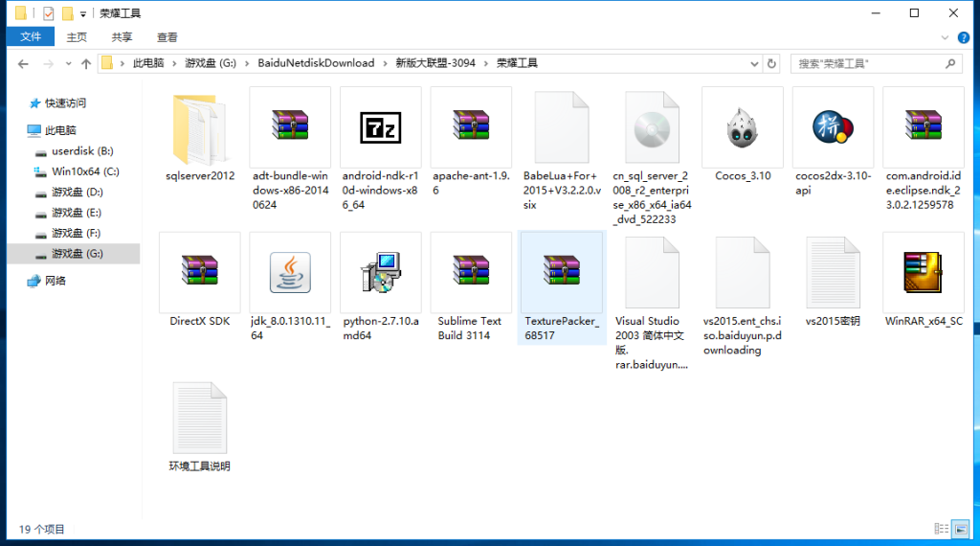Open Explorer help button

point(964,37)
